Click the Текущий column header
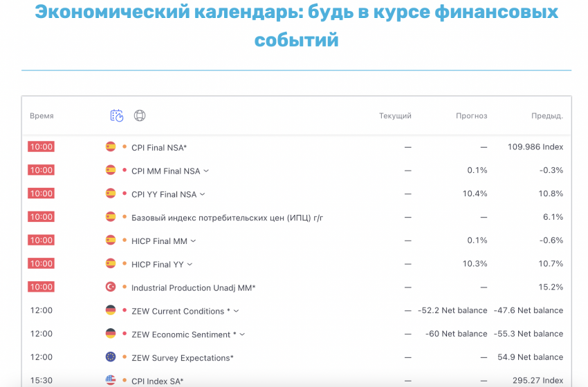 click(395, 116)
